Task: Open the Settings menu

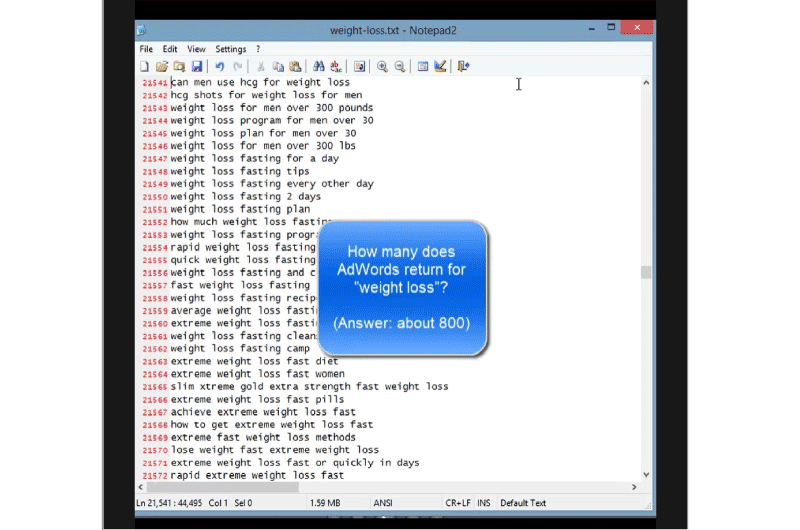Action: [231, 49]
